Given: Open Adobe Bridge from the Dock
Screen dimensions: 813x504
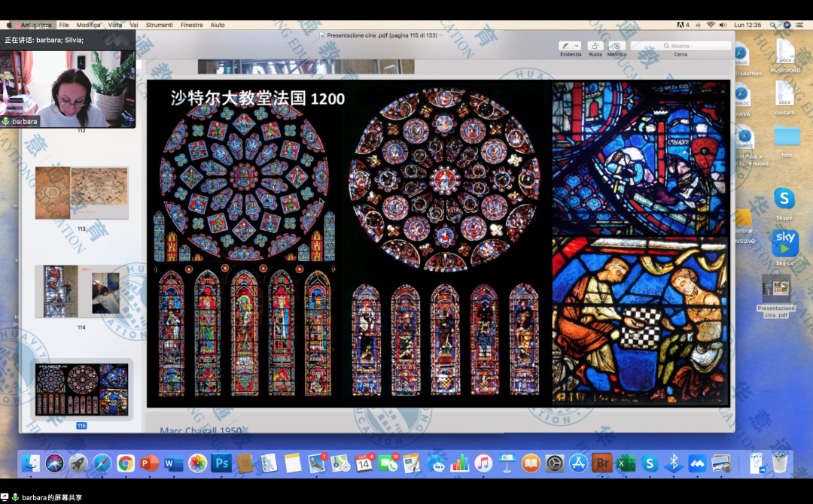Looking at the screenshot, I should click(602, 463).
